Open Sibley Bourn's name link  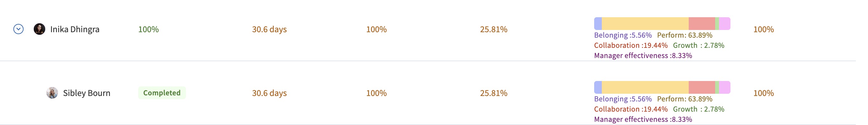click(x=87, y=93)
